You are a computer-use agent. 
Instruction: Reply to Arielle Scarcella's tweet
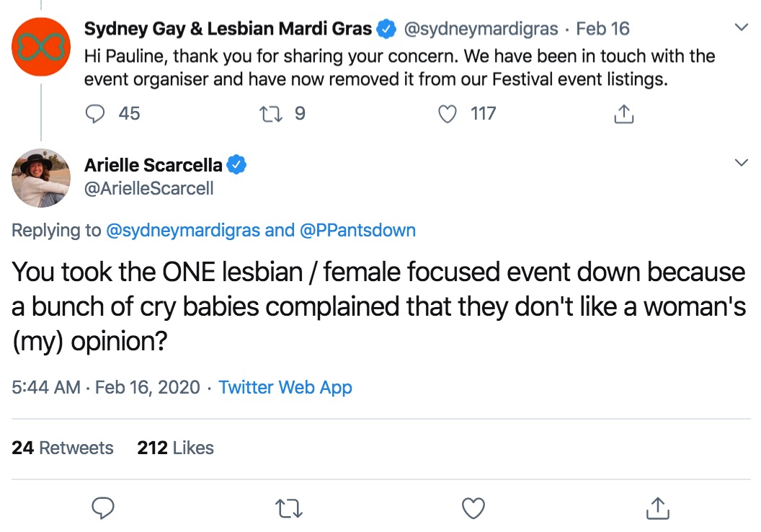pyautogui.click(x=104, y=508)
